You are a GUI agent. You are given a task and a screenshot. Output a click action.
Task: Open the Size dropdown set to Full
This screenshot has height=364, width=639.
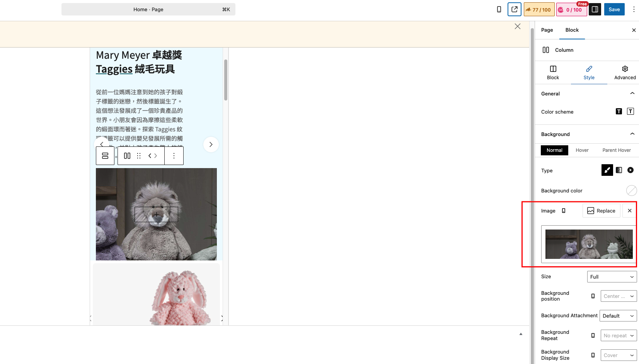coord(612,277)
